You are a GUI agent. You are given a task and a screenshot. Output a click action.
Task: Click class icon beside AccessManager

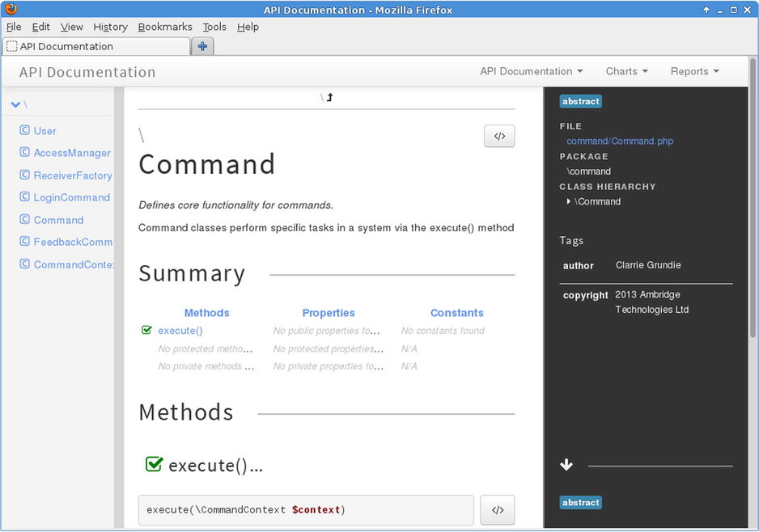25,152
